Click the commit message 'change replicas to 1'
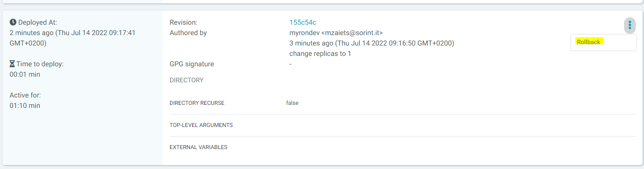 (320, 54)
